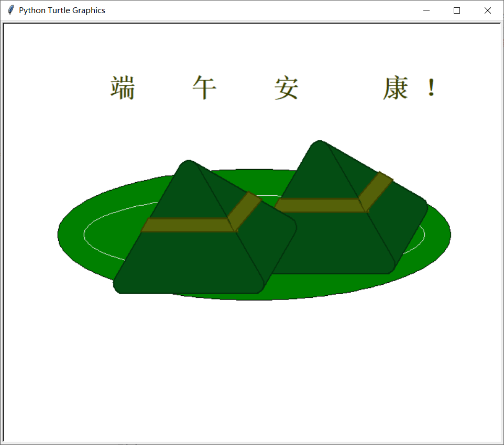The image size is (504, 445).
Task: Click the window title 'Python Turtle Graphics'
Action: click(62, 10)
